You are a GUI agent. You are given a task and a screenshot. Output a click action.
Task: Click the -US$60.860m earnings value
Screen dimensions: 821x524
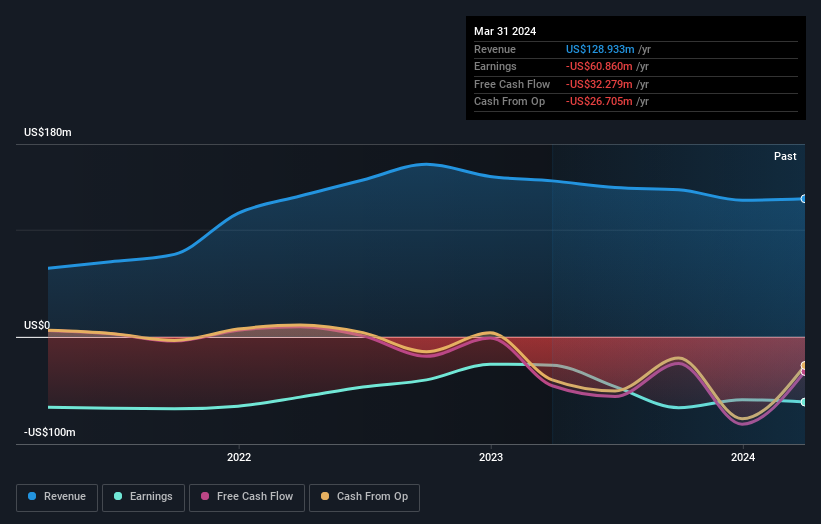pyautogui.click(x=599, y=66)
